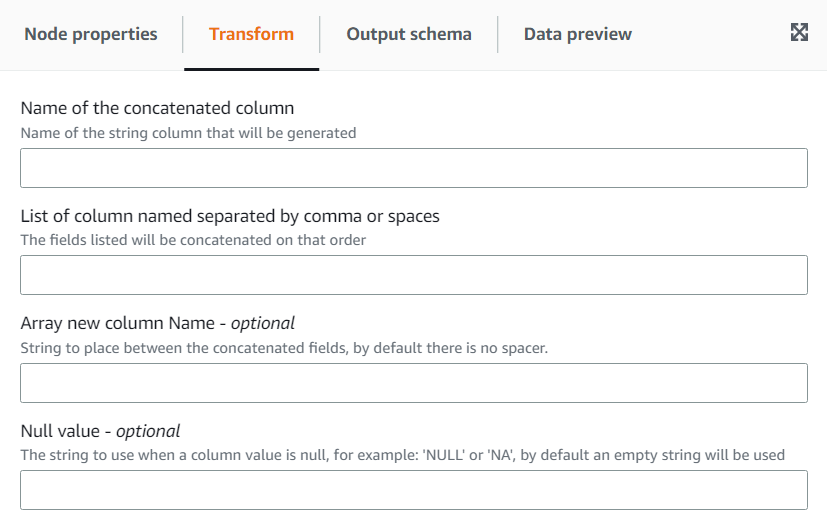The height and width of the screenshot is (519, 827).
Task: Click the 'List of column named separated' label
Action: click(x=230, y=216)
